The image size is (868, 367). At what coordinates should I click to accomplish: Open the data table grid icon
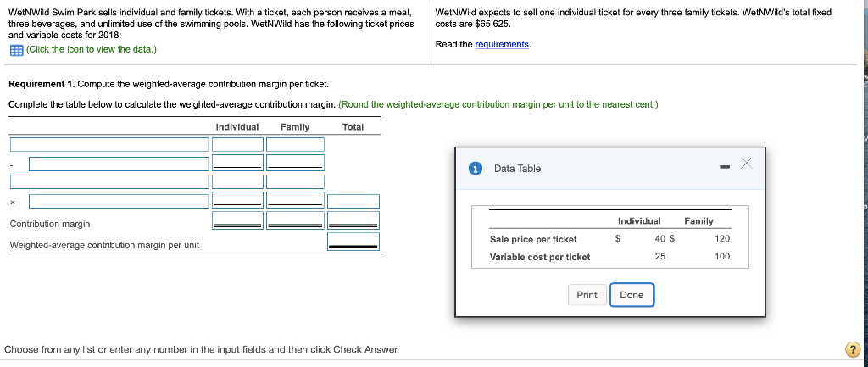click(x=16, y=50)
